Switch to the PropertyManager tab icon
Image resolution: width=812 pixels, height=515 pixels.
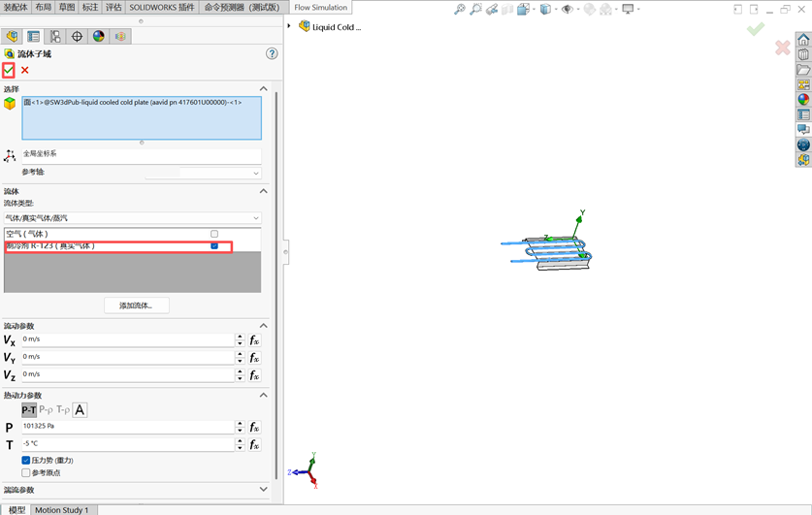34,36
